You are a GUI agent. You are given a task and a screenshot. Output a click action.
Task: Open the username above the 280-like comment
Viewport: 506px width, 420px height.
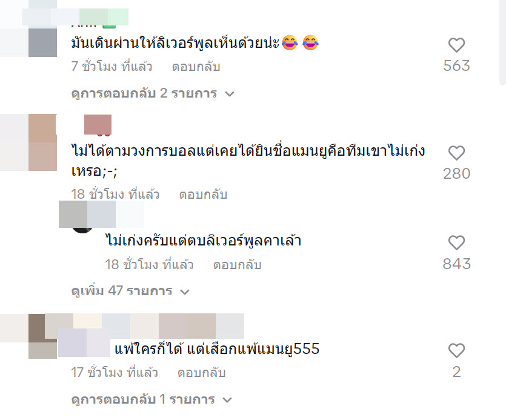[98, 125]
